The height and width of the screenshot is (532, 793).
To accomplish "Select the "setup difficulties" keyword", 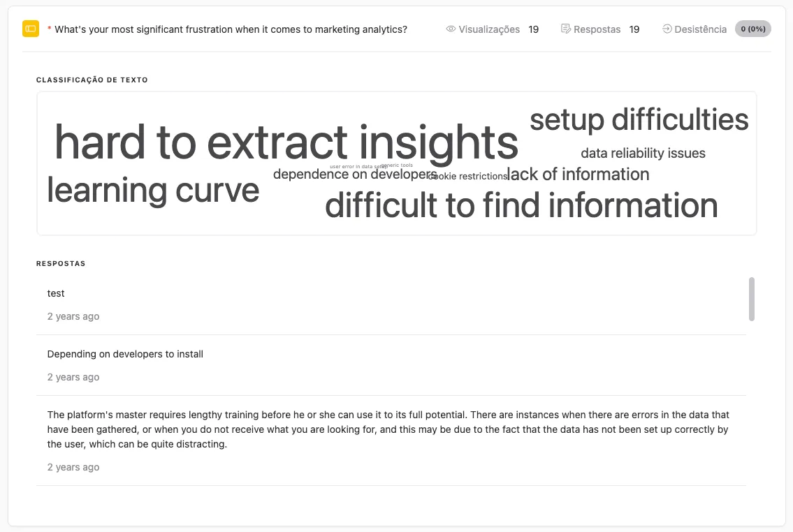I will click(639, 120).
